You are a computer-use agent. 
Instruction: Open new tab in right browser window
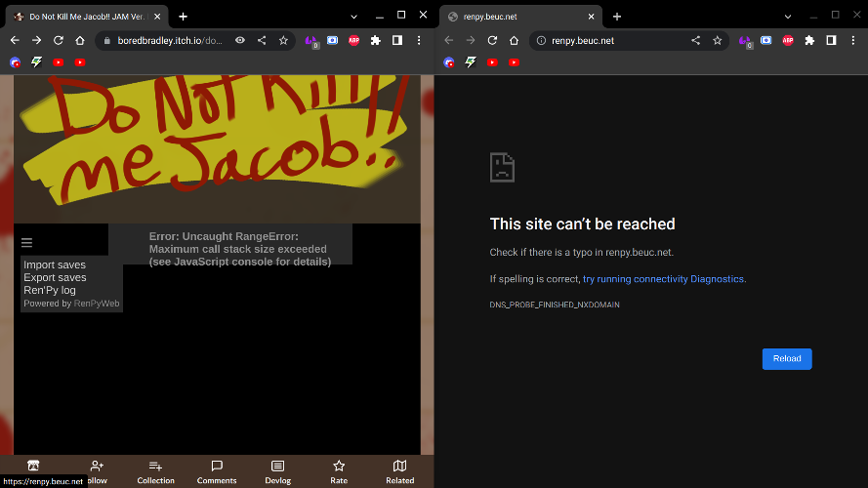point(617,17)
